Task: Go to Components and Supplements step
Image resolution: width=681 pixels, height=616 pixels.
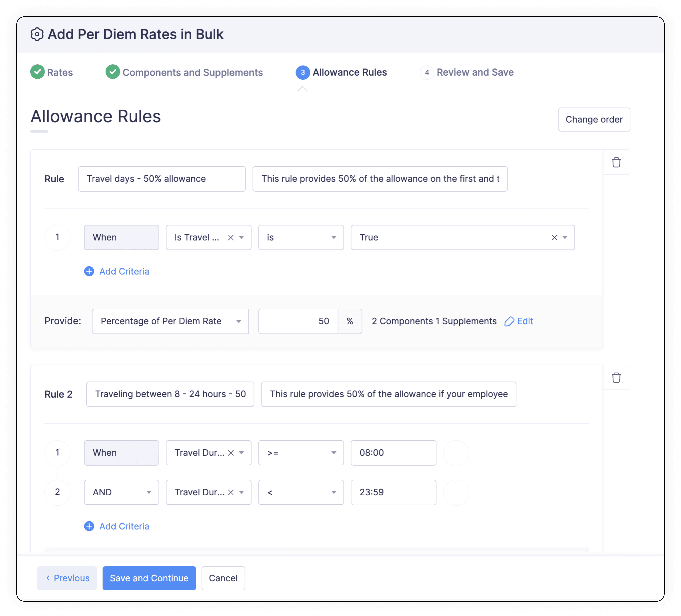Action: [192, 72]
